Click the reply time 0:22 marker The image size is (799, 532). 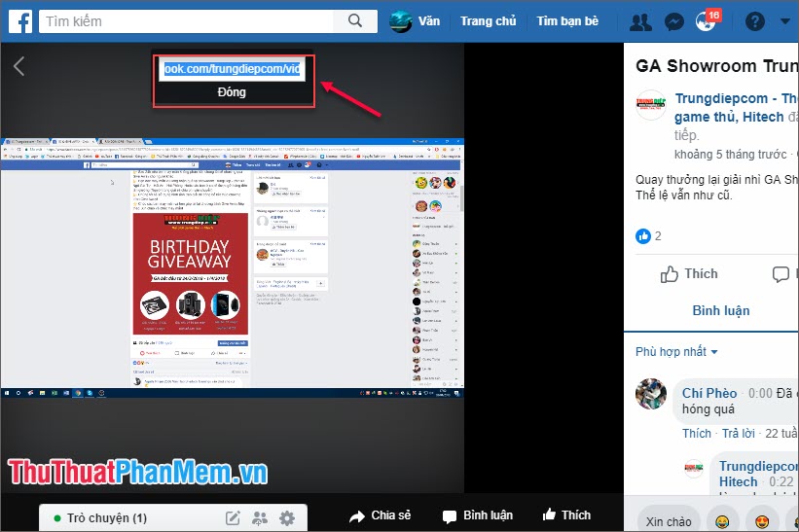(x=781, y=481)
